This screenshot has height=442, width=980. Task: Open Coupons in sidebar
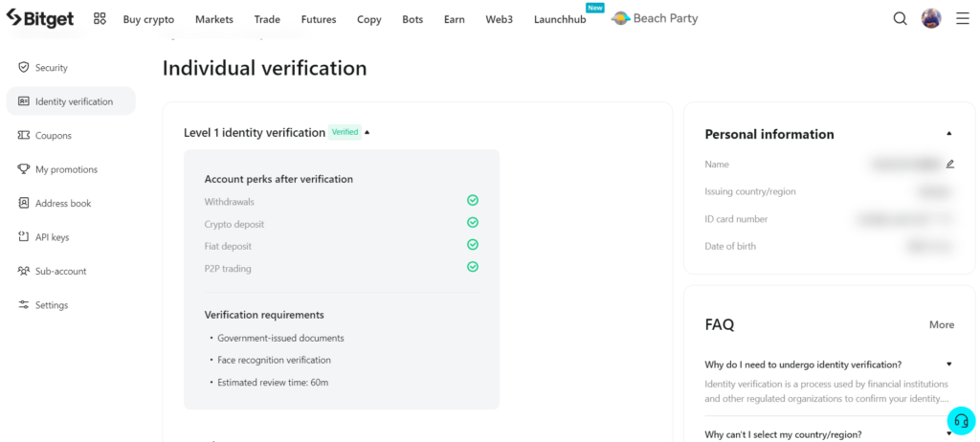[x=71, y=135]
